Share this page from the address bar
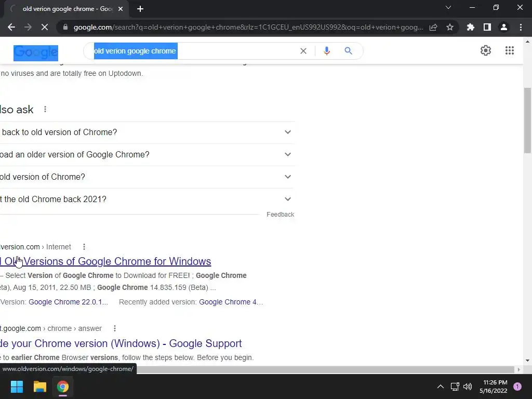532x399 pixels. tap(433, 27)
